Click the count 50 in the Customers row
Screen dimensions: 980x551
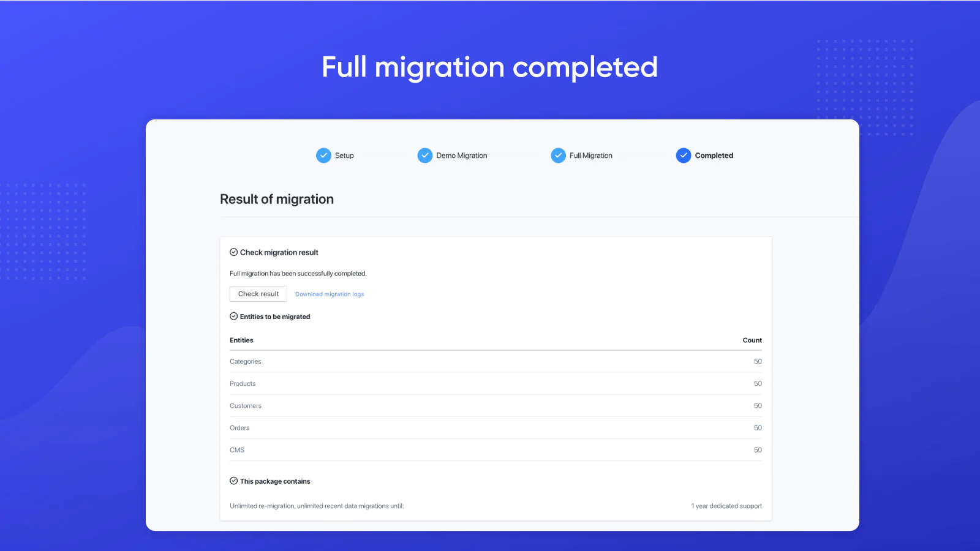pos(758,406)
